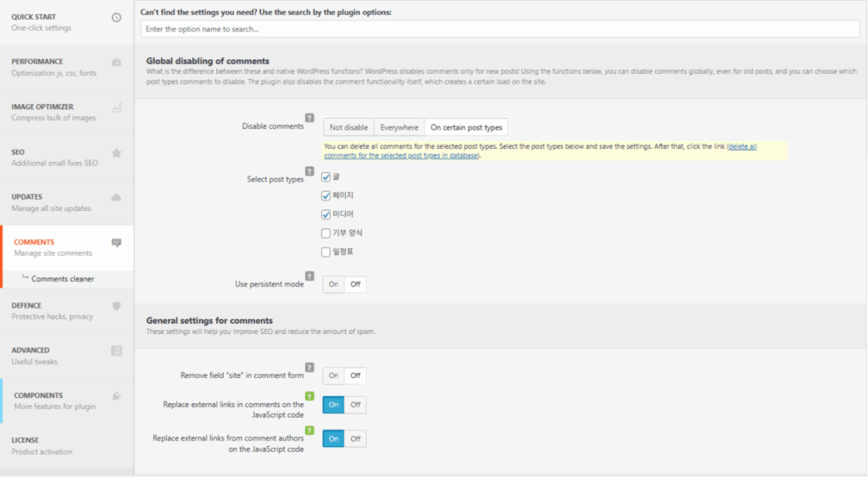Check the 기부 양식 post type checkbox
This screenshot has height=477, width=868.
point(326,233)
